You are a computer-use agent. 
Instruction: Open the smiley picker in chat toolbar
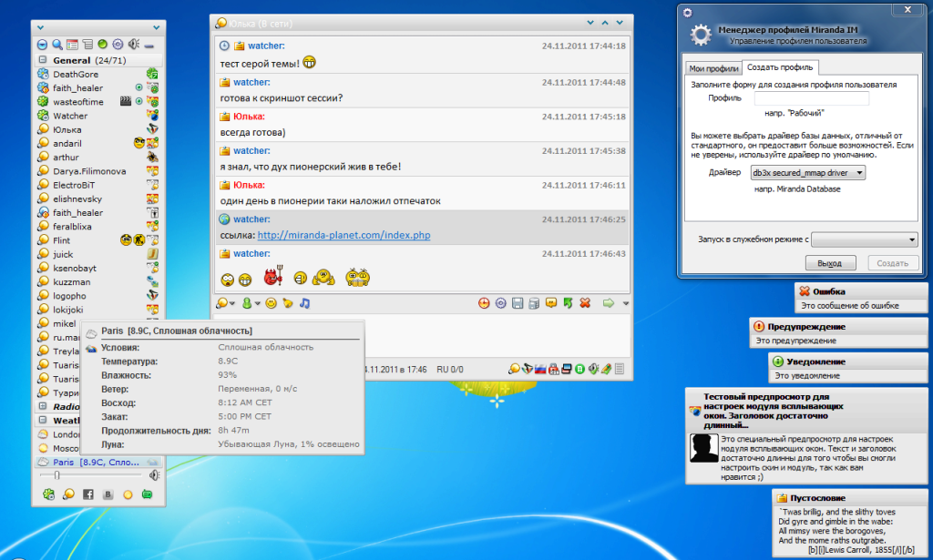click(272, 303)
